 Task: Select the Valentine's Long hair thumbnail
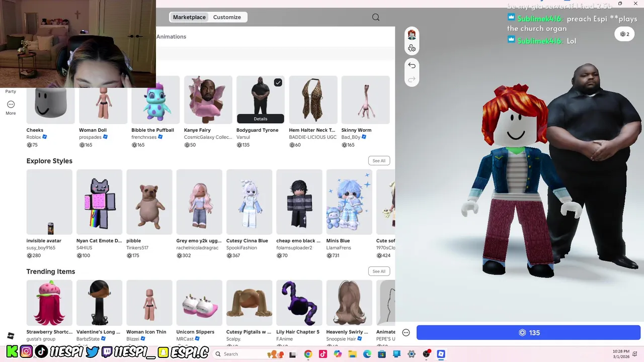click(x=99, y=303)
